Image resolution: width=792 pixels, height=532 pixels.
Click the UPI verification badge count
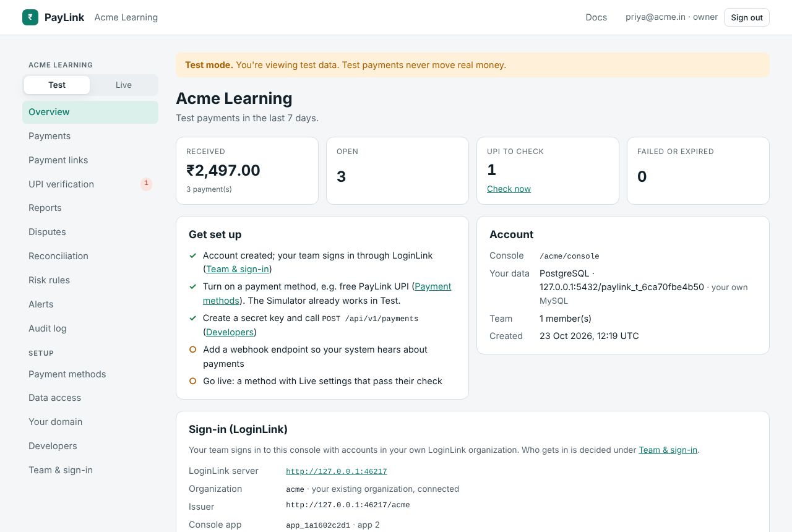coord(146,184)
